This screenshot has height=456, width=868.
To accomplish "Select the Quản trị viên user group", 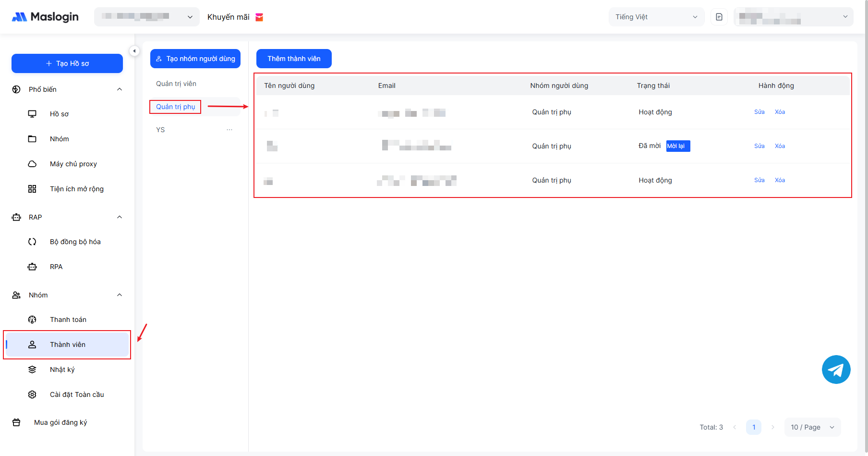I will click(x=176, y=84).
